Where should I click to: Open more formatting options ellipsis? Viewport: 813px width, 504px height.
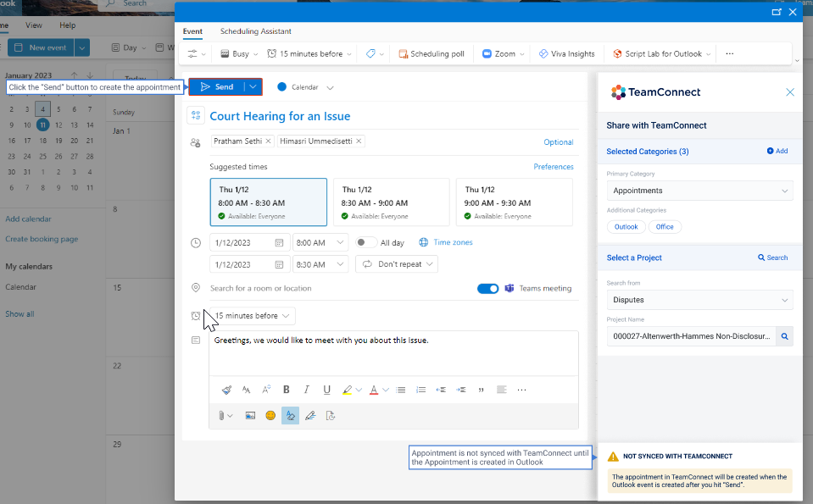tap(521, 390)
